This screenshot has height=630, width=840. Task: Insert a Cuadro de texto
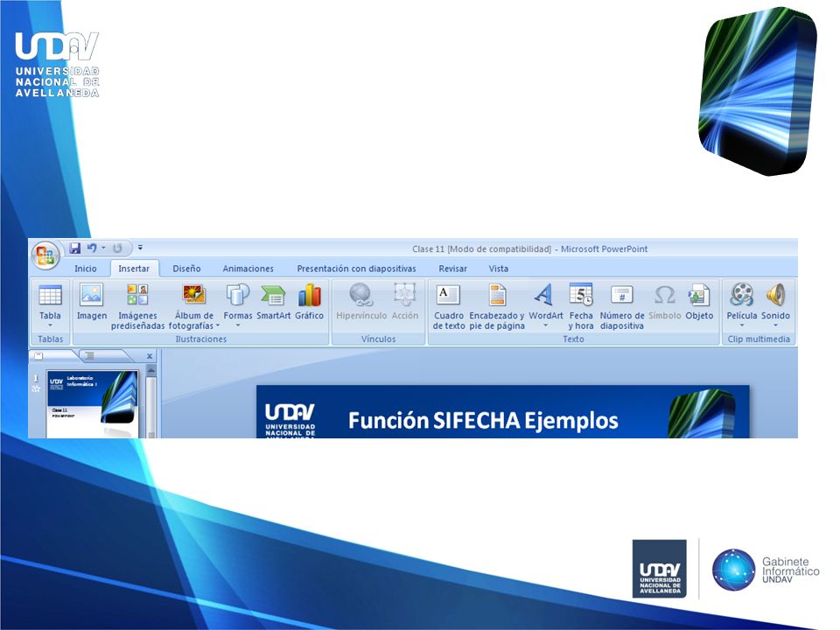(448, 306)
